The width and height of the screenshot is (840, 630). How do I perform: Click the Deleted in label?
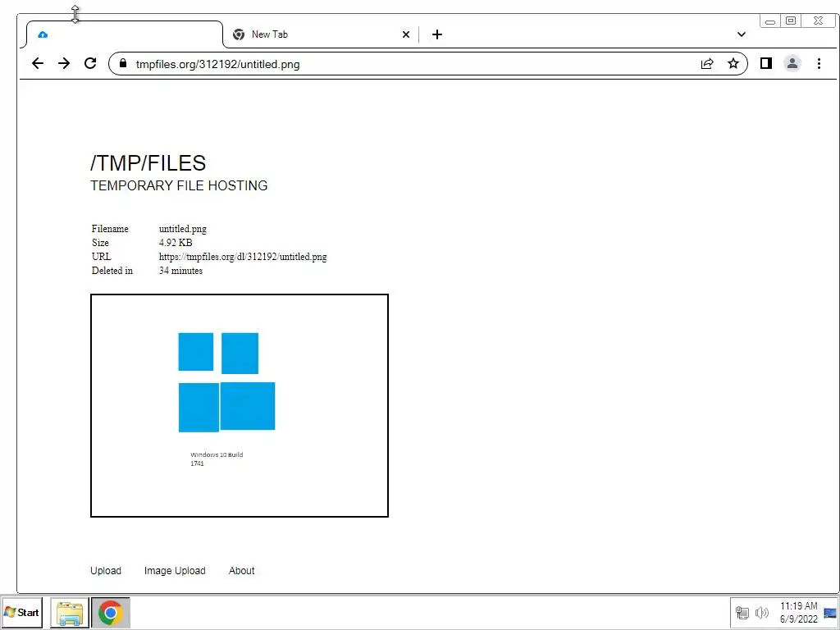click(x=112, y=271)
